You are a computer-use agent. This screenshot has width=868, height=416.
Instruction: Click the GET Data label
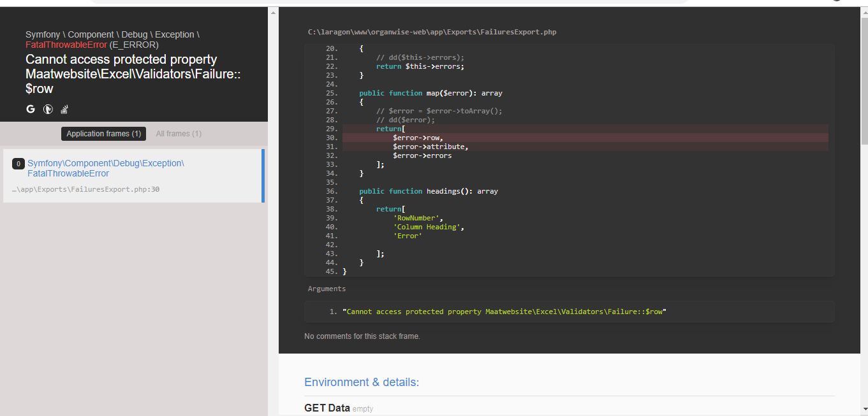[x=327, y=408]
